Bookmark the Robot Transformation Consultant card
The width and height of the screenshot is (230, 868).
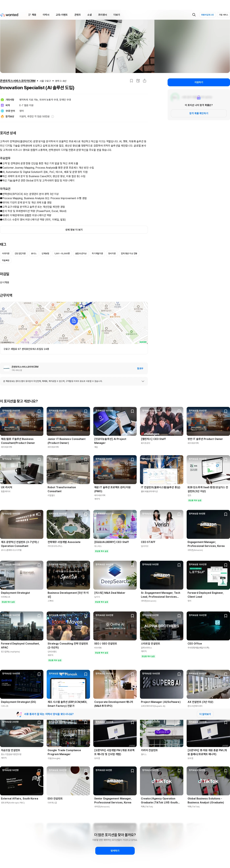86,460
